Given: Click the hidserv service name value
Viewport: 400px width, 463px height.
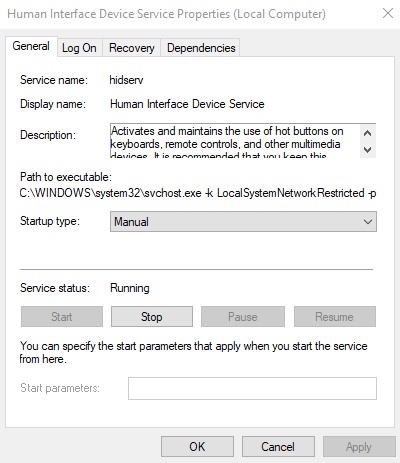Looking at the screenshot, I should 126,80.
